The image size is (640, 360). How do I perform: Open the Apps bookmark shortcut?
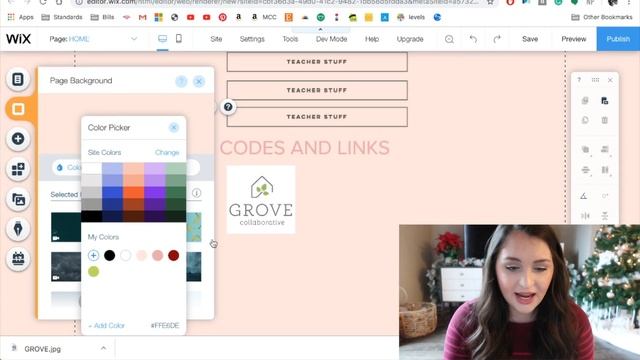[20, 17]
